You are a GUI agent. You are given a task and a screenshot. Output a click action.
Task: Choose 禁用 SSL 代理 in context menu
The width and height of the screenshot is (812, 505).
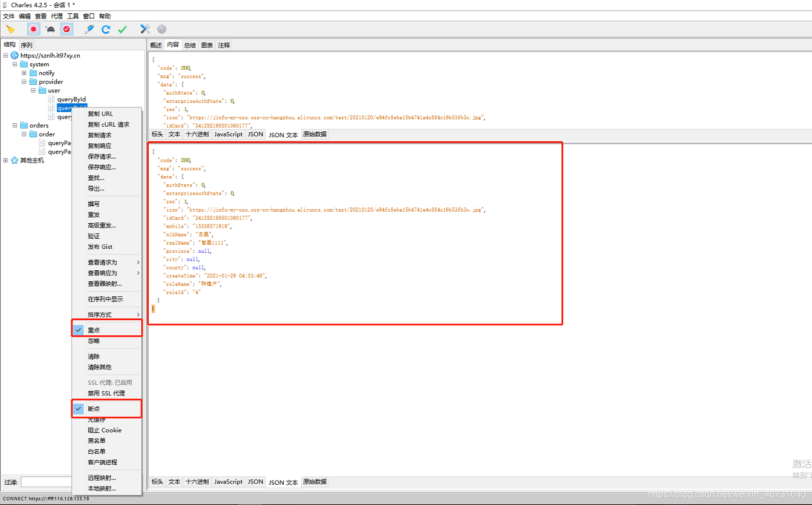point(107,393)
